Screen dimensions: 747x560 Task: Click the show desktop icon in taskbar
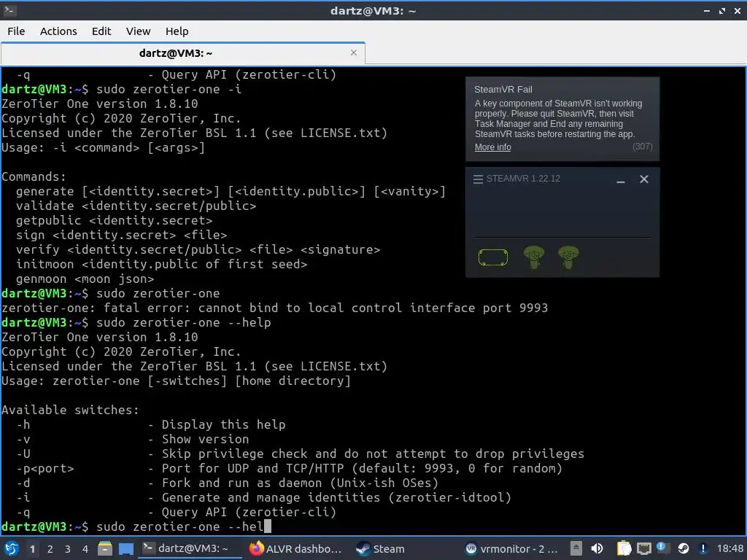(x=125, y=548)
